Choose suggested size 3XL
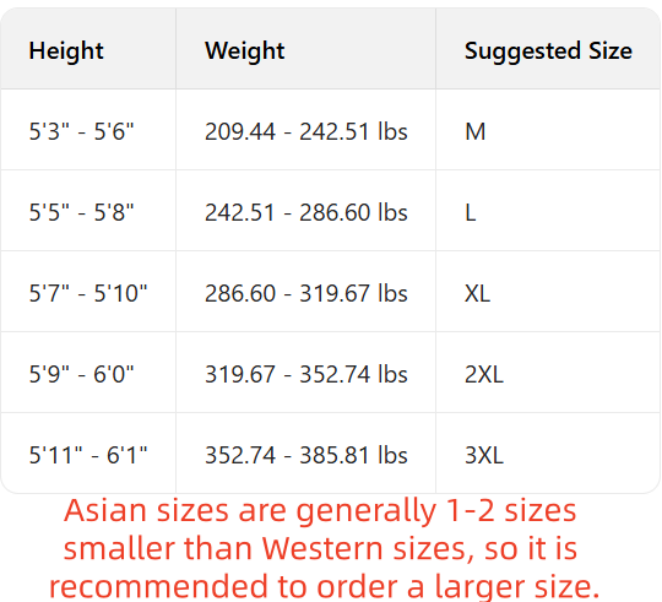Viewport: 662px width, 602px height. point(484,455)
